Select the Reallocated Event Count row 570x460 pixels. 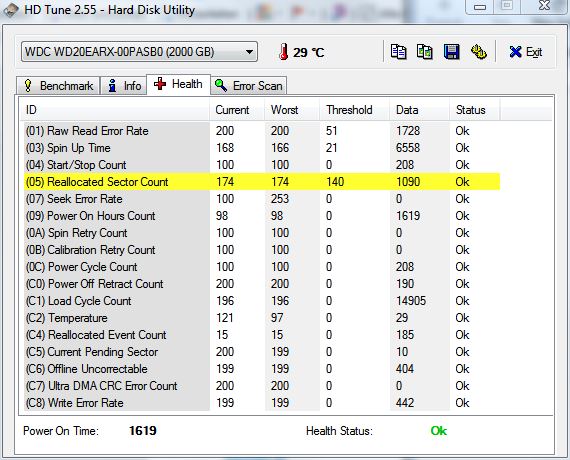262,335
